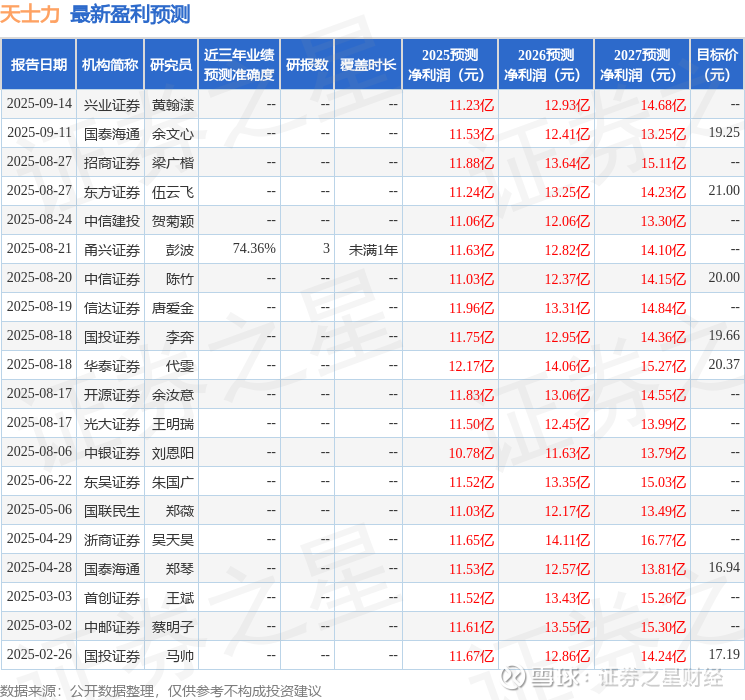This screenshot has height=700, width=745.
Task: Select researcher 王明瑞
Action: (x=173, y=424)
